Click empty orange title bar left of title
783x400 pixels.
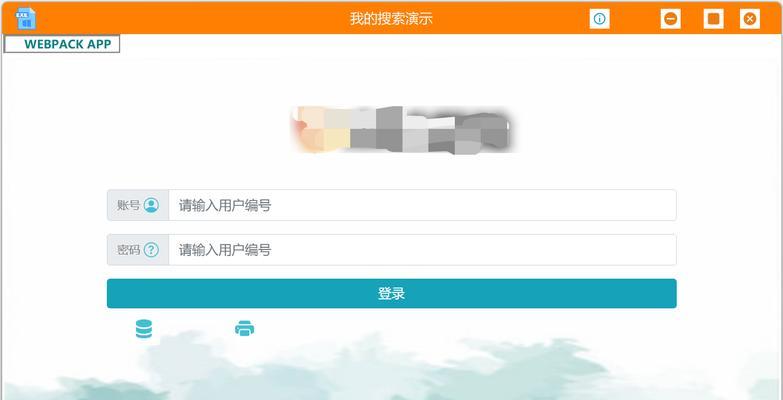coord(190,19)
